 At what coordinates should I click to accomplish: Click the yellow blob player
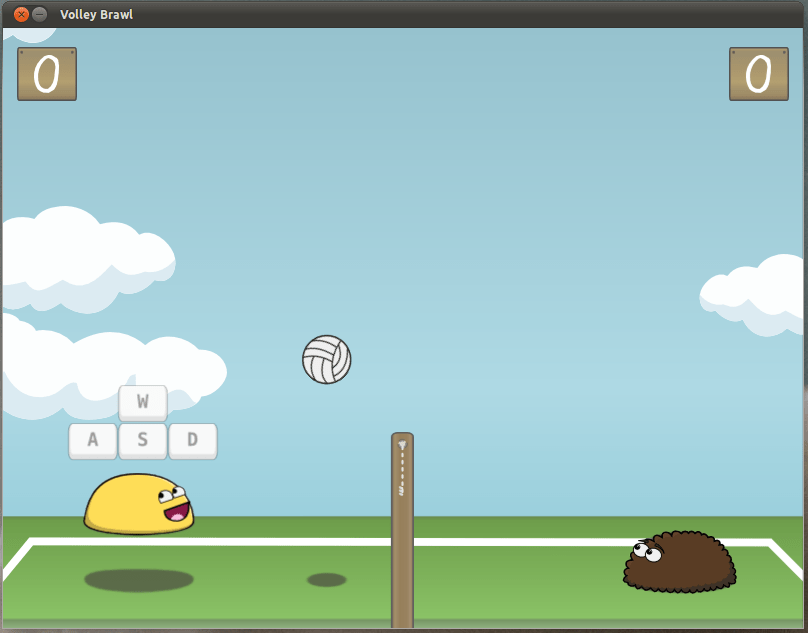(139, 504)
